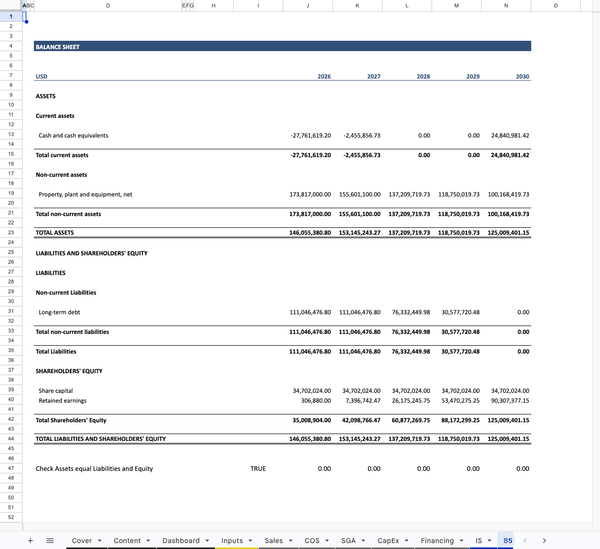Switch to the Sales sheet tab
The height and width of the screenshot is (549, 600).
(x=273, y=541)
